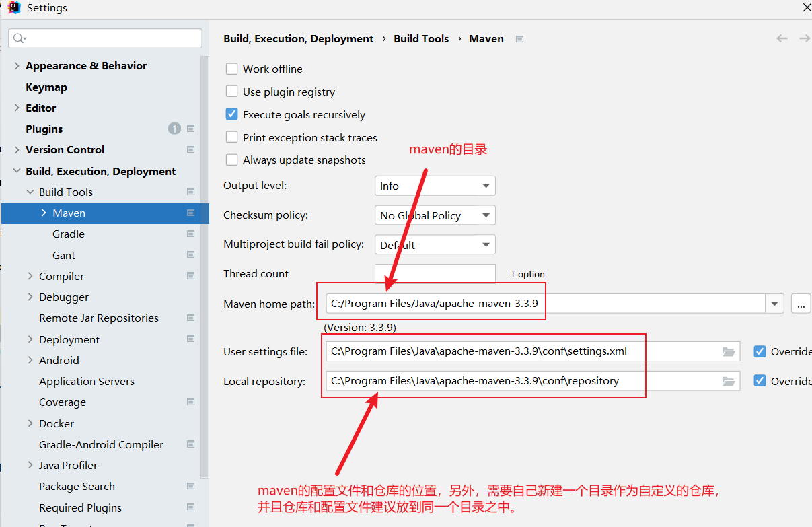Expand the Editor section
This screenshot has width=812, height=527.
click(x=17, y=108)
